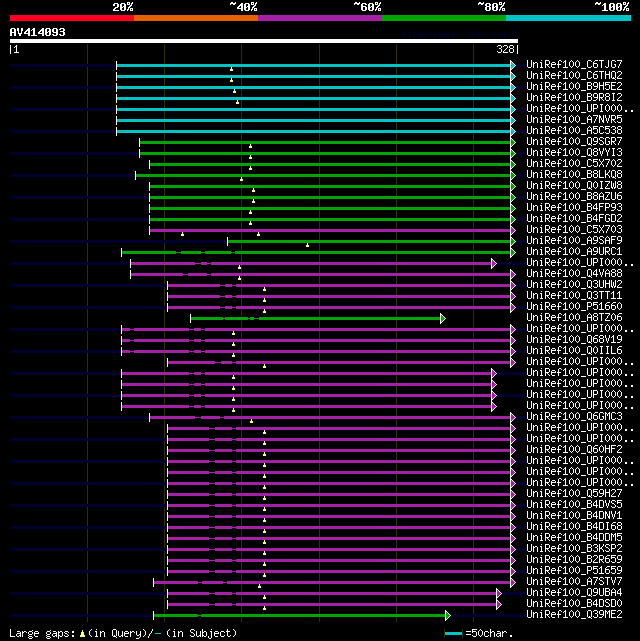Select the UniRef100_P51659 label
The height and width of the screenshot is (641, 640).
pos(574,571)
